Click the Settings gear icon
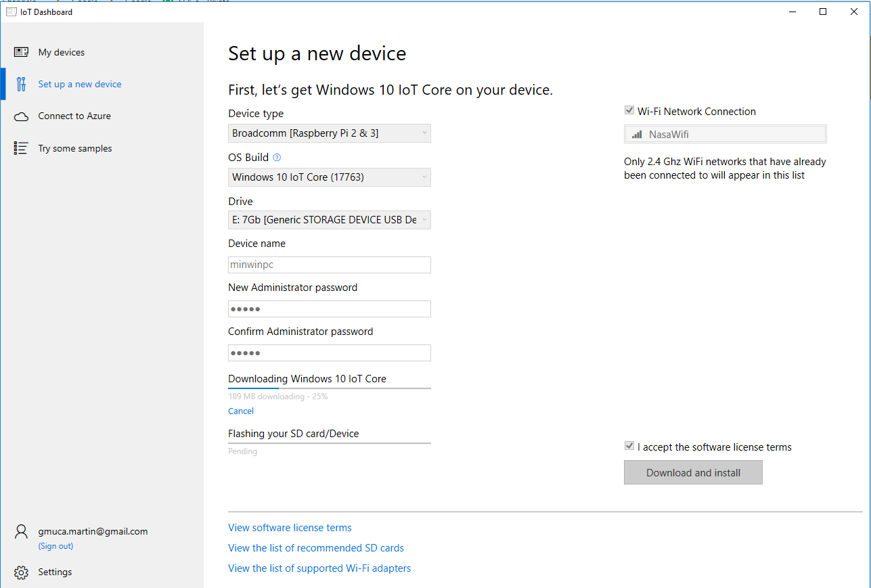 click(x=21, y=572)
